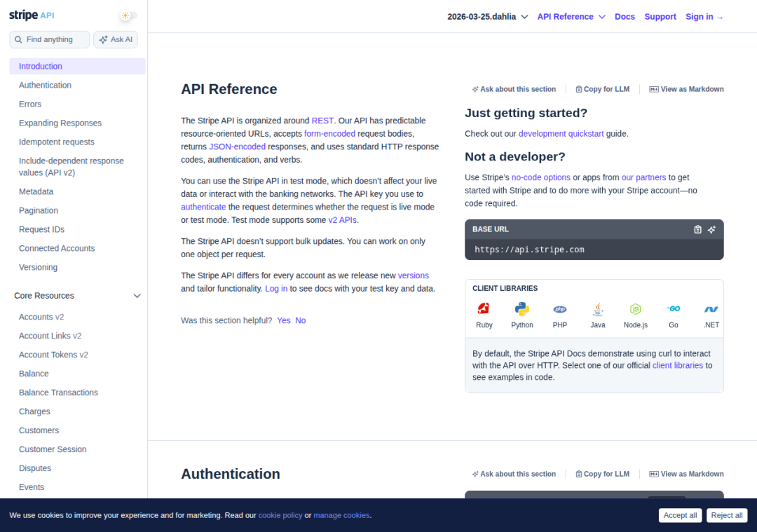This screenshot has height=532, width=757.
Task: Click Ask AI next to the search bar
Action: (115, 39)
